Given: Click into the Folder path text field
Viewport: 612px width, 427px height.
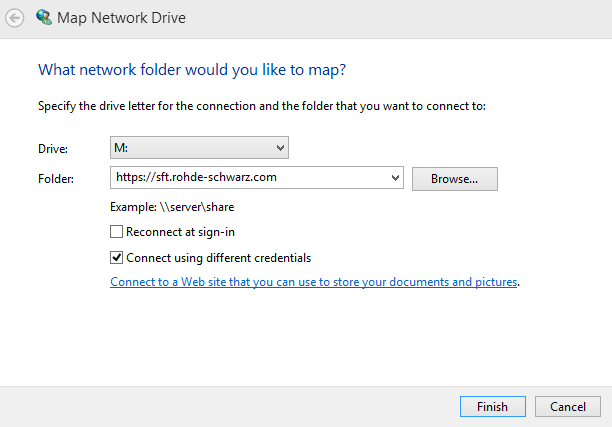Looking at the screenshot, I should (250, 178).
